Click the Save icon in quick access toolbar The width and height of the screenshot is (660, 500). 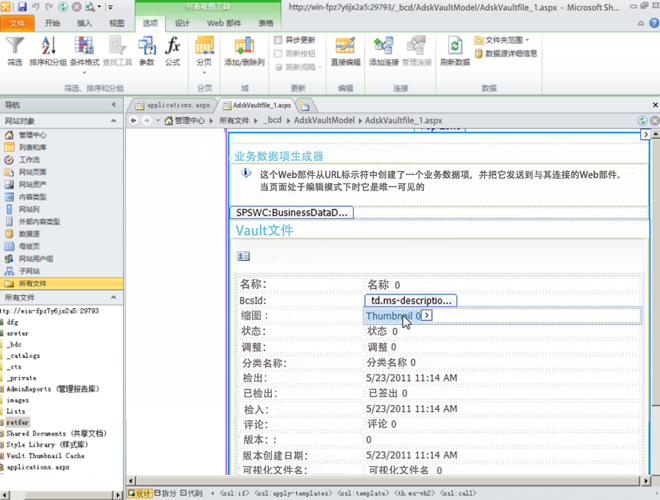tap(22, 7)
